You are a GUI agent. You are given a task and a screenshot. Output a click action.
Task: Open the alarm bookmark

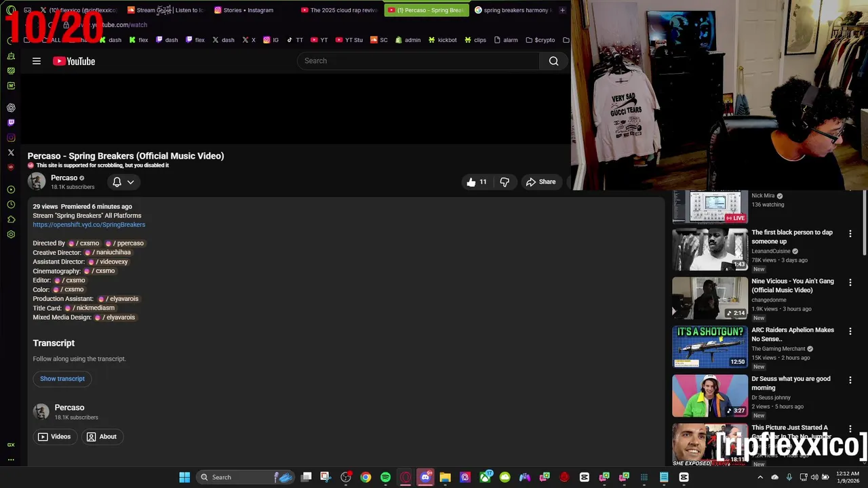click(506, 40)
